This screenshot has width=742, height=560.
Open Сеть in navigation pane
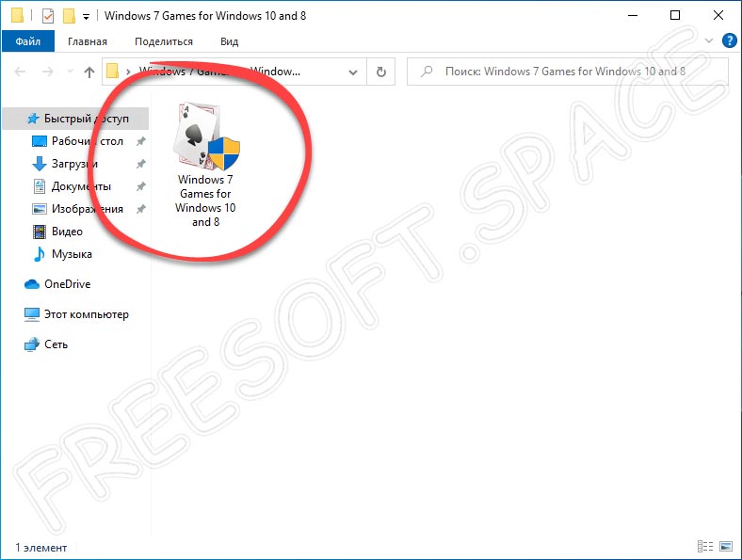point(46,344)
